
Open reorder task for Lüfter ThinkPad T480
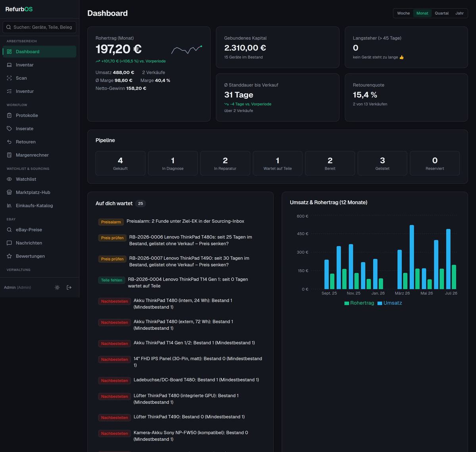(180, 399)
